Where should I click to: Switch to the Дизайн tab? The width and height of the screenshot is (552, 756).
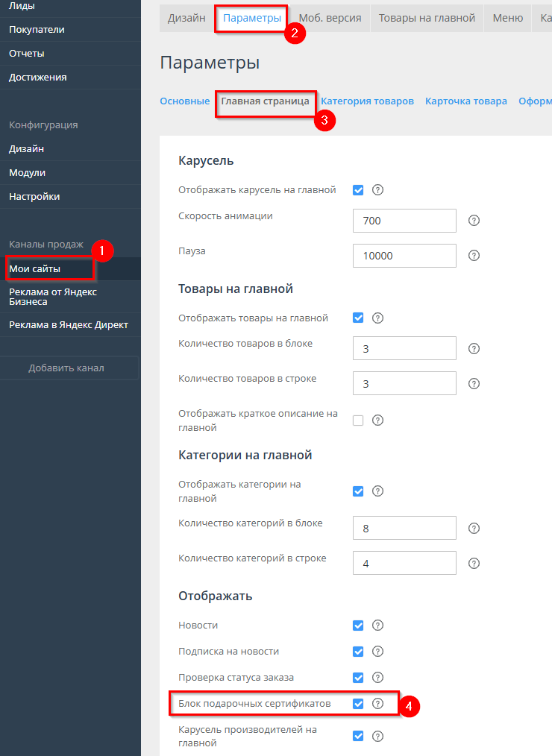click(x=186, y=18)
